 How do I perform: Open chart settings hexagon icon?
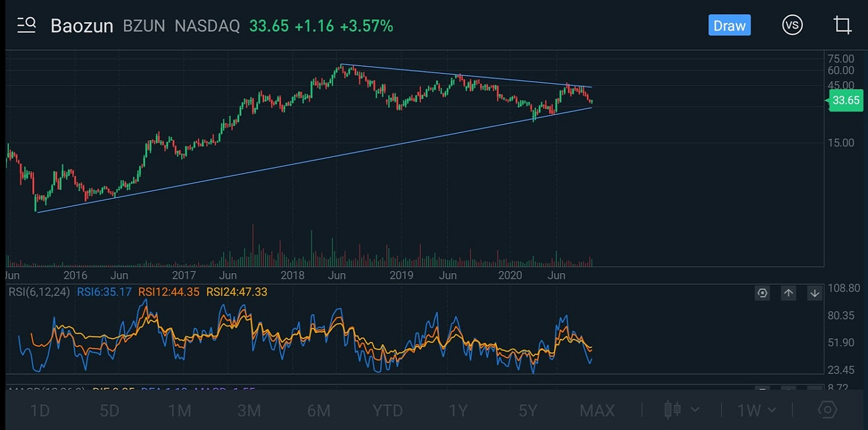(x=827, y=410)
